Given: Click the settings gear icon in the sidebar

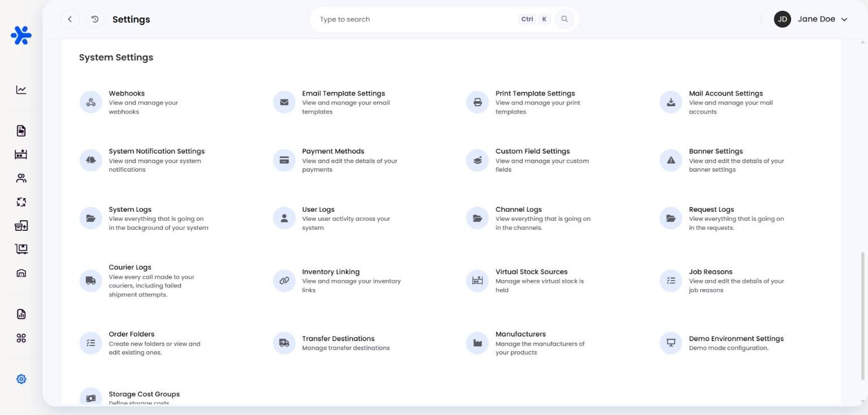Looking at the screenshot, I should [x=21, y=379].
